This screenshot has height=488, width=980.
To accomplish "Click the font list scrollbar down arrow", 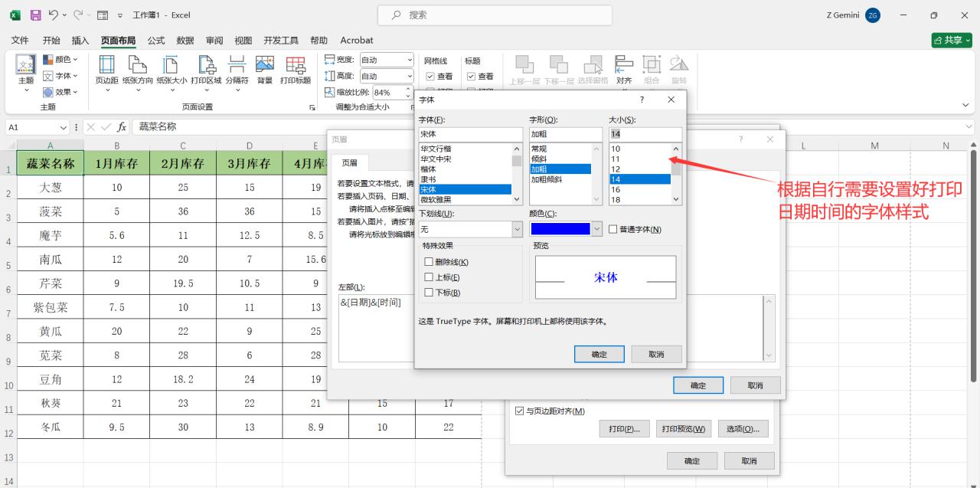I will (x=517, y=199).
